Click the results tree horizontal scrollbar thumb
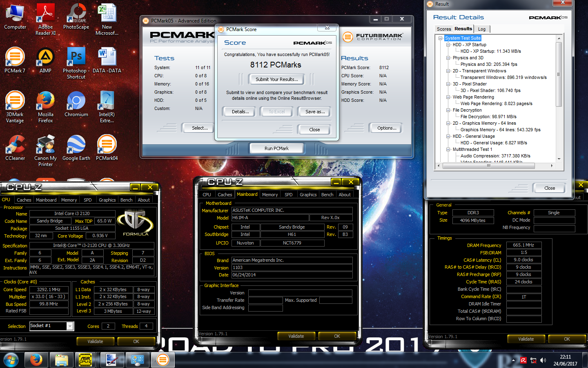This screenshot has height=368, width=588. (488, 166)
